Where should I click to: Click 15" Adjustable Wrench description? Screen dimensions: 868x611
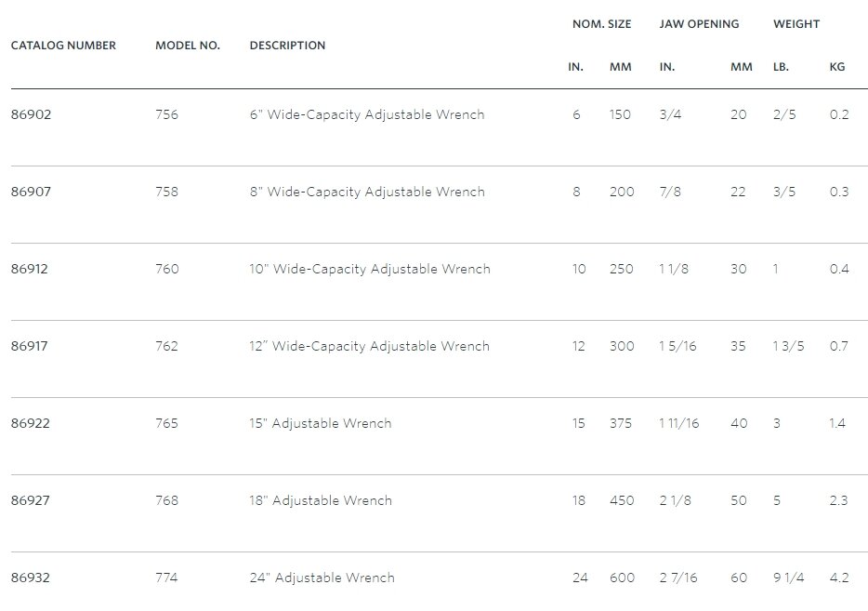pyautogui.click(x=321, y=424)
